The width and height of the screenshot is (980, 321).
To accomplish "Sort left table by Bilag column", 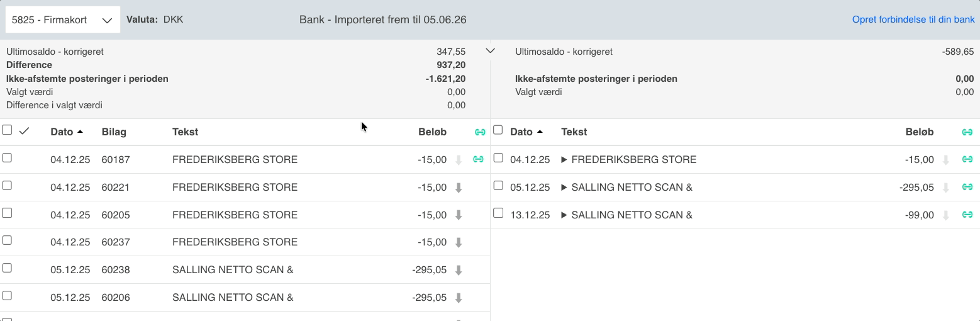I will [x=114, y=132].
